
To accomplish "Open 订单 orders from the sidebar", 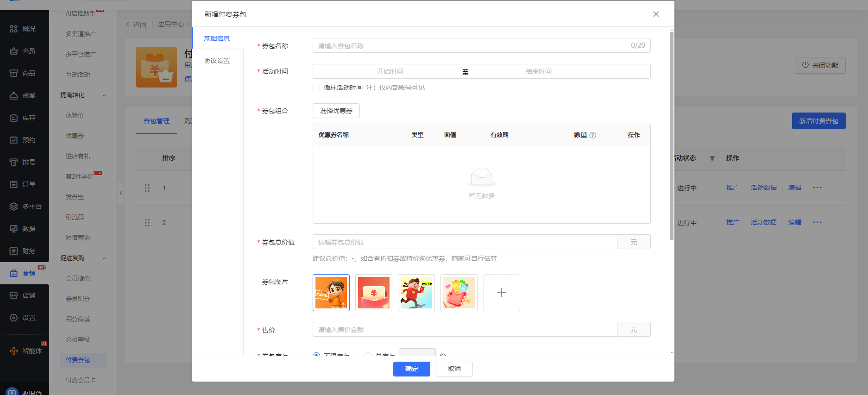I will point(14,184).
